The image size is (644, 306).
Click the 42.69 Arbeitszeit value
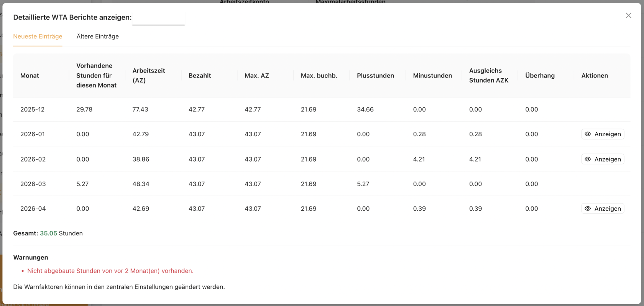click(141, 208)
